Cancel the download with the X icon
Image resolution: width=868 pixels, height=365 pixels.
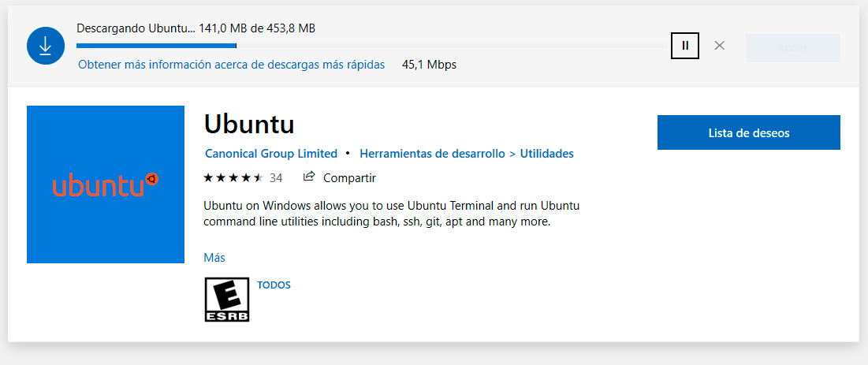[x=719, y=46]
